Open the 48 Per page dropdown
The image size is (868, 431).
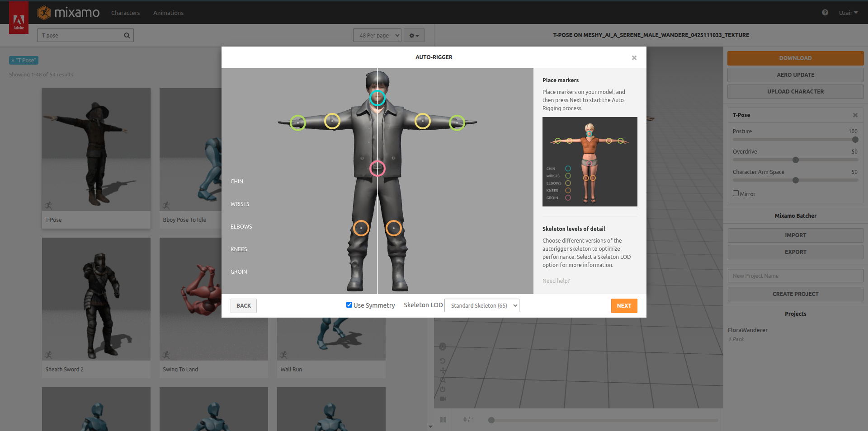click(377, 35)
